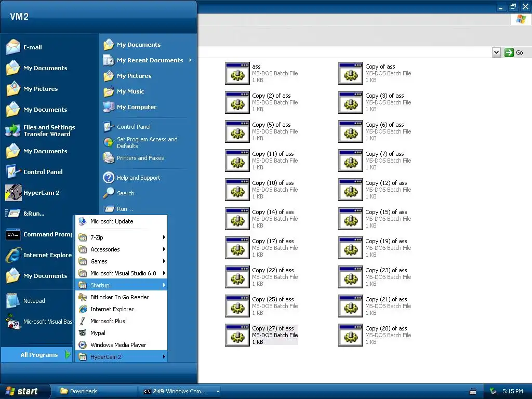Select Copy (19) of ass batch file

click(375, 248)
